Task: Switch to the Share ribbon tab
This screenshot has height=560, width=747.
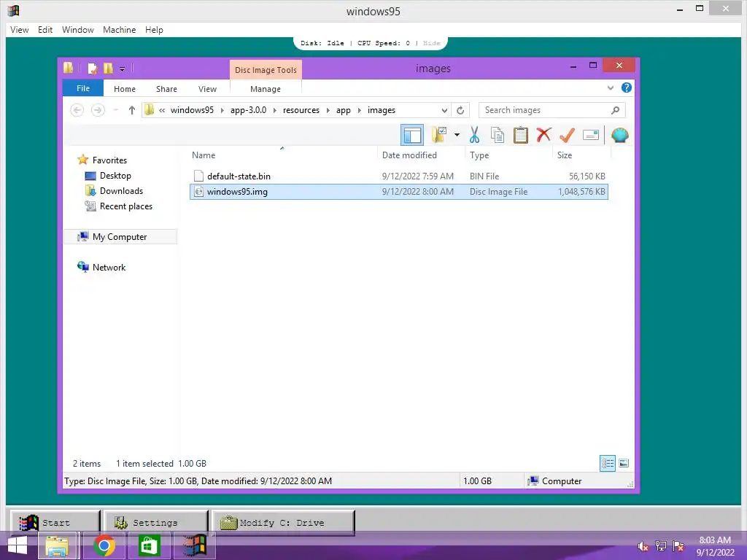Action: [x=166, y=89]
